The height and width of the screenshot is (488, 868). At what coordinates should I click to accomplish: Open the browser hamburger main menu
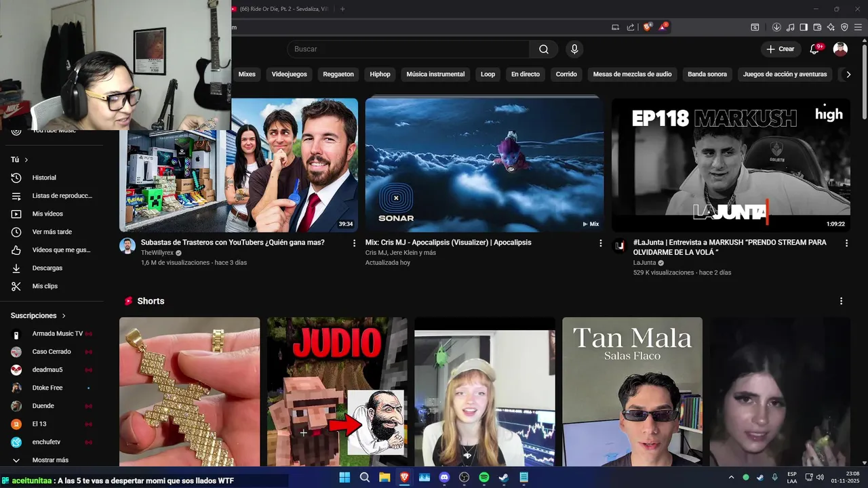pyautogui.click(x=858, y=27)
